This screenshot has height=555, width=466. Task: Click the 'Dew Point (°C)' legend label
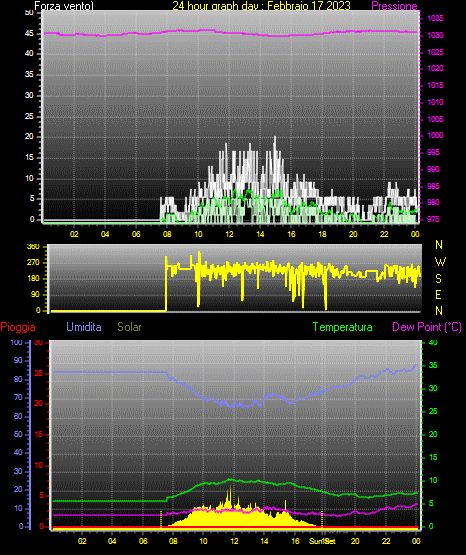tap(427, 327)
